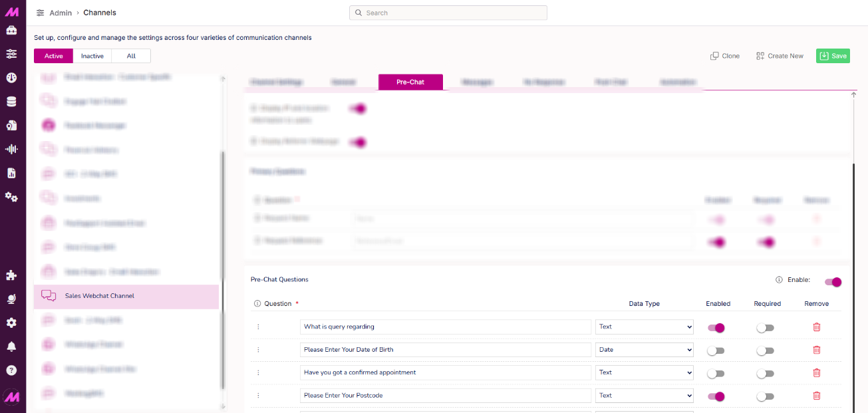
Task: Delete the Postcode question
Action: [x=817, y=396]
